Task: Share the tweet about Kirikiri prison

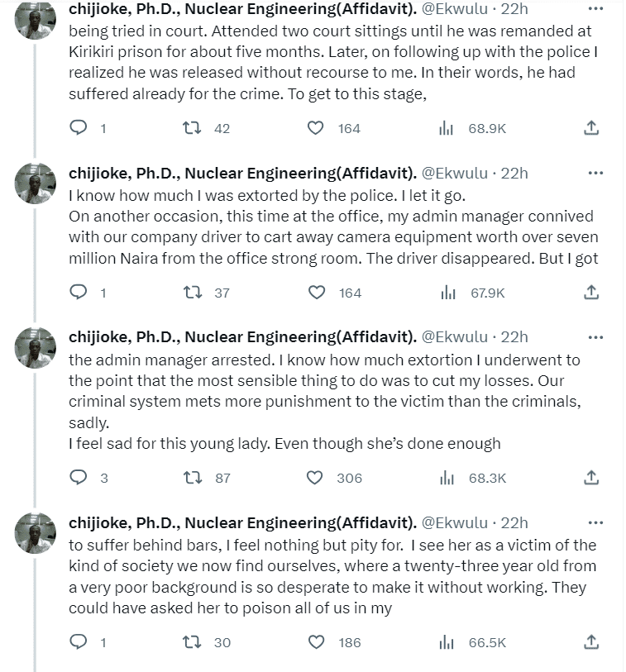Action: pyautogui.click(x=591, y=128)
